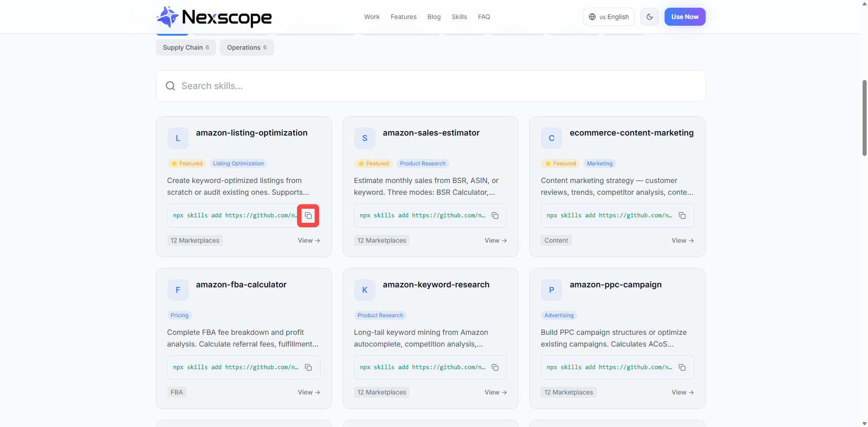Copy the amazon-fba-calculator install command

tap(308, 367)
